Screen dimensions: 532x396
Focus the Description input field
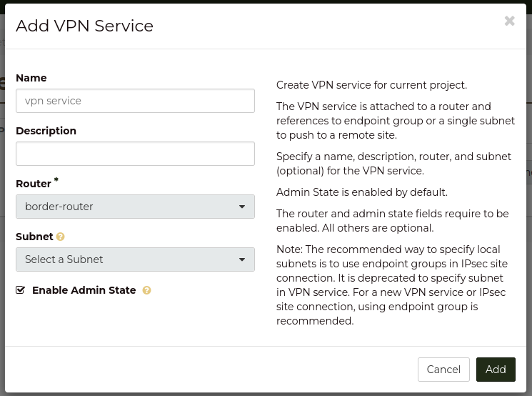coord(135,154)
